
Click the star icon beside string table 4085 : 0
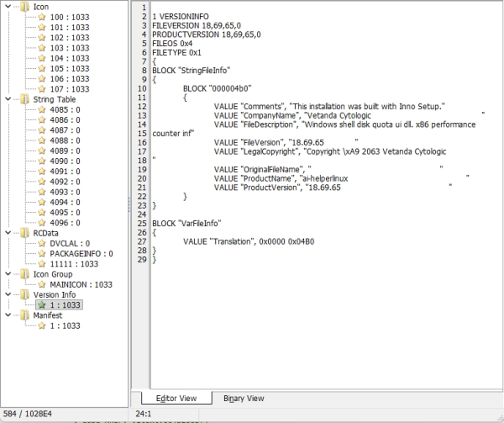[x=42, y=109]
